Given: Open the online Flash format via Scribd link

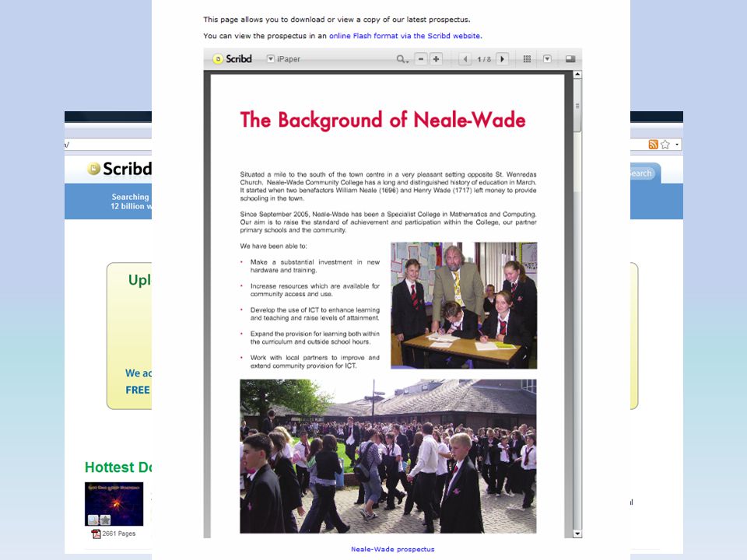Looking at the screenshot, I should click(405, 36).
